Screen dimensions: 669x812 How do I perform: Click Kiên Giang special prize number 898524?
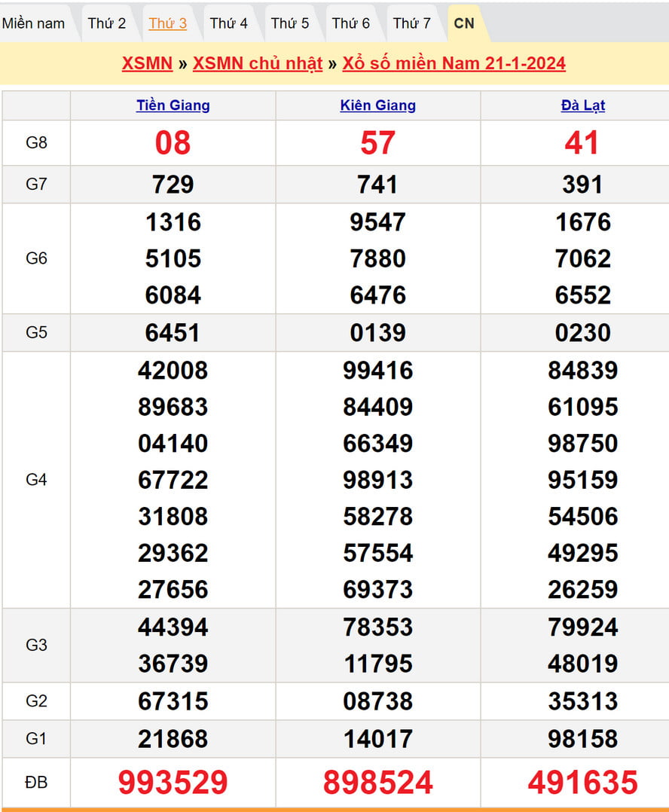[x=377, y=783]
